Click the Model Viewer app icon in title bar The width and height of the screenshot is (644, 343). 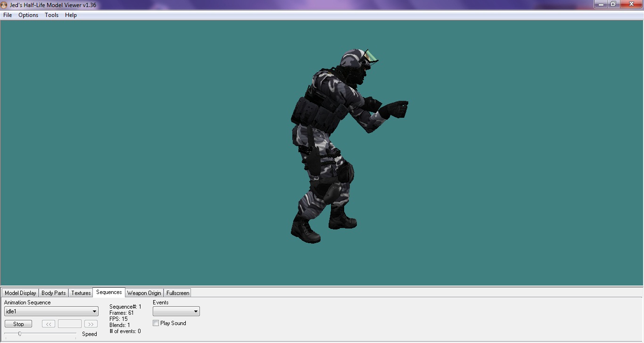4,5
